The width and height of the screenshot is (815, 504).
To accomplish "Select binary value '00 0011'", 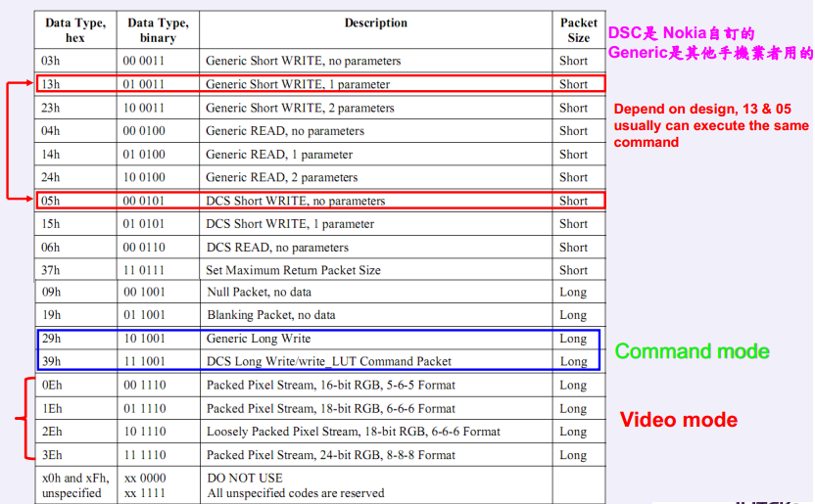I will pyautogui.click(x=143, y=61).
